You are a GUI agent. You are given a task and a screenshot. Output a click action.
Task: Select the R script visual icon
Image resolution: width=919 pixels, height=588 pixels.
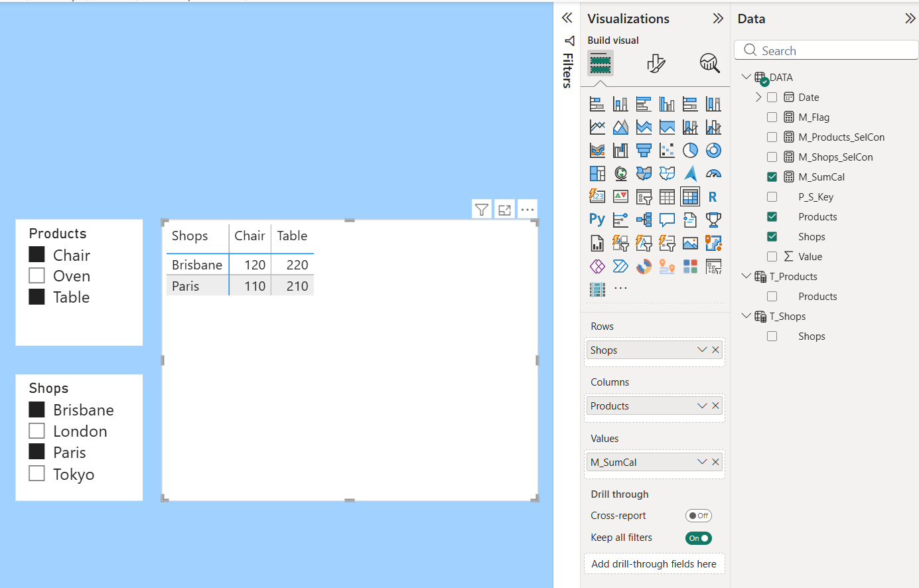713,196
